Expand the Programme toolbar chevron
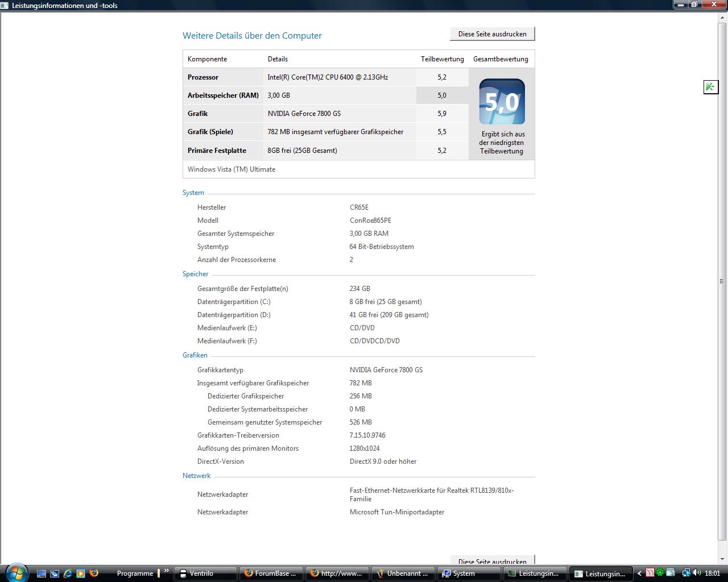Viewport: 728px width, 582px height. (x=166, y=571)
